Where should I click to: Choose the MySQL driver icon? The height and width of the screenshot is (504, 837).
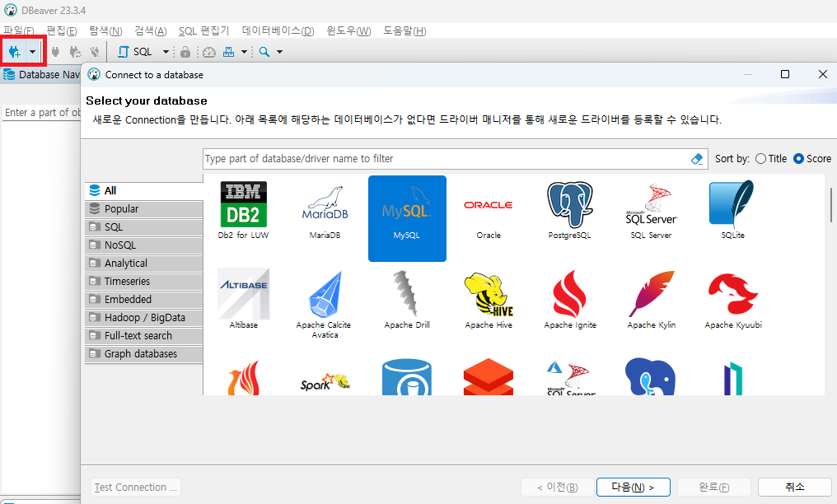pos(407,219)
